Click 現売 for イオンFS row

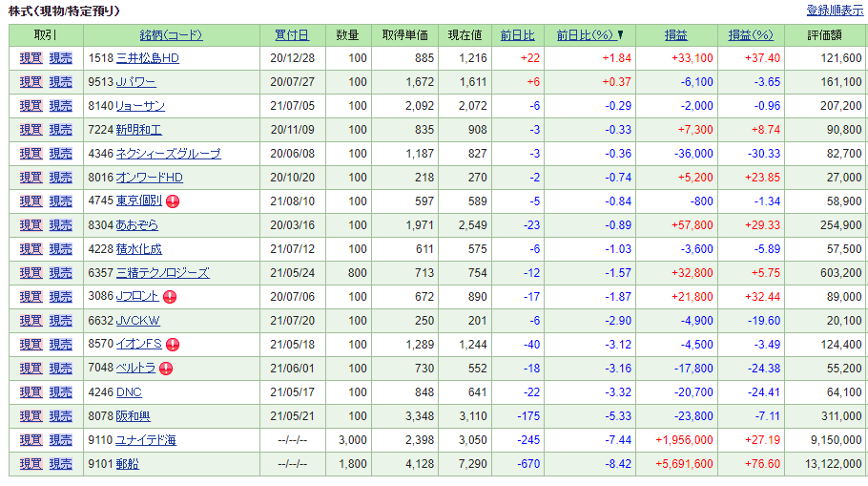(61, 344)
